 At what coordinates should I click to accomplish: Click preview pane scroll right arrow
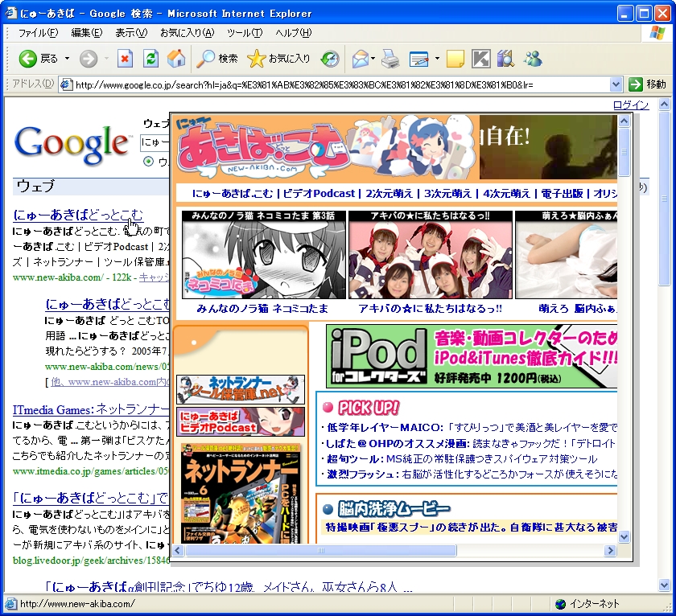tap(610, 551)
